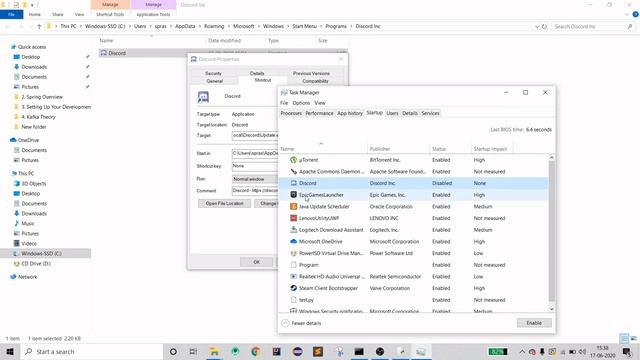The height and width of the screenshot is (360, 640).
Task: Select Downloads under Quick access
Action: point(34,67)
